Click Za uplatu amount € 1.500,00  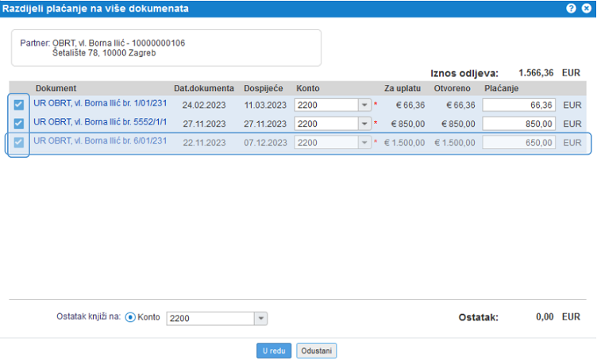click(404, 143)
